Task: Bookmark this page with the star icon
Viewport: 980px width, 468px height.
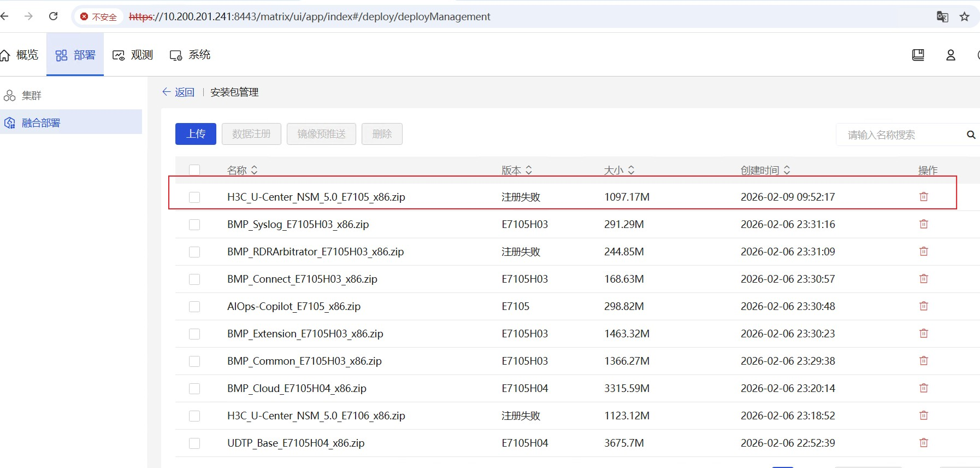Action: (964, 16)
